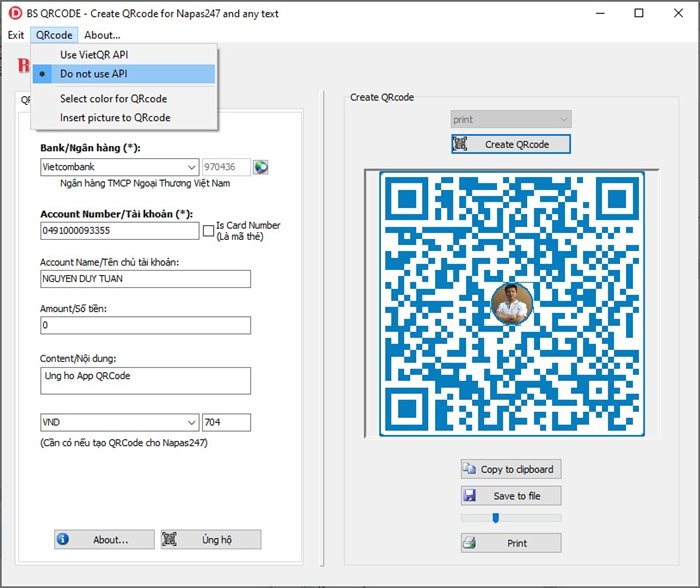Screen dimensions: 700x588
Task: Click the 704 currency code field
Action: [226, 422]
